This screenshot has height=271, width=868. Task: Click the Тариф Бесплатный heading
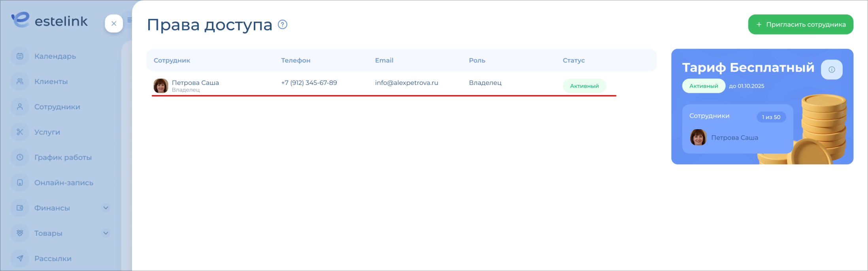pos(748,68)
